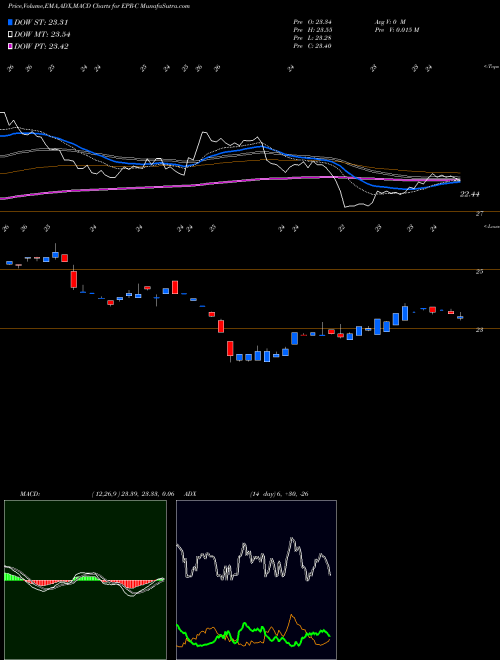Click the 23 price axis label
This screenshot has height=660, width=500.
pos(479,330)
